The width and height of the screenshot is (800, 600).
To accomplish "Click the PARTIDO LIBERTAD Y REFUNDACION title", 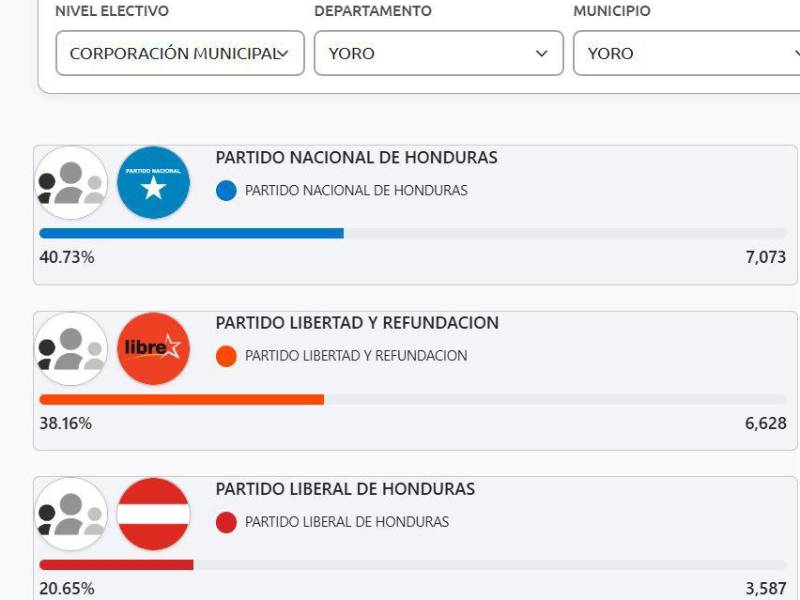I will (x=356, y=324).
